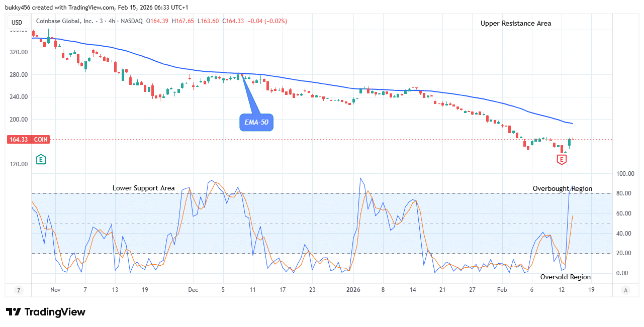
Task: Open the green earnings marker on the chart
Action: (41, 159)
